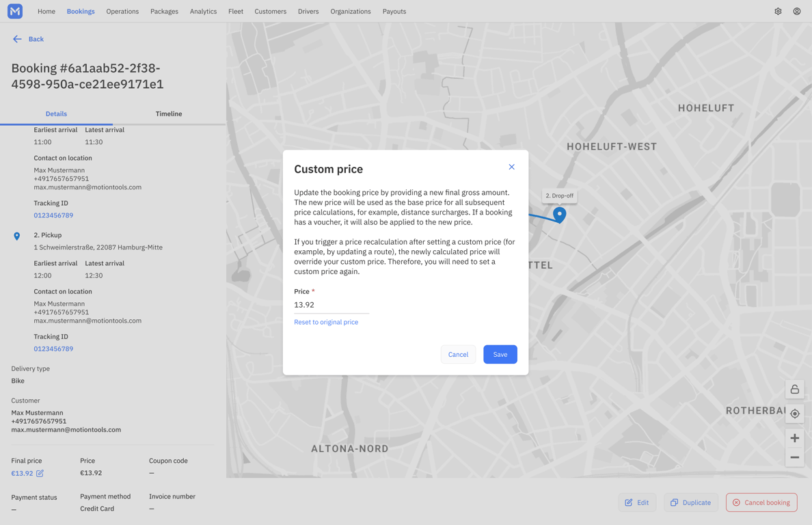
Task: Open Operations navigation item
Action: tap(122, 12)
